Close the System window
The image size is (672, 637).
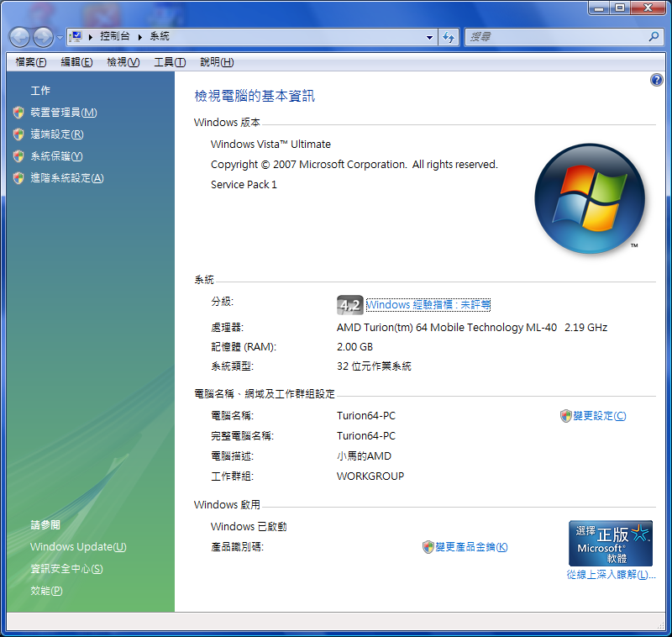click(x=648, y=8)
